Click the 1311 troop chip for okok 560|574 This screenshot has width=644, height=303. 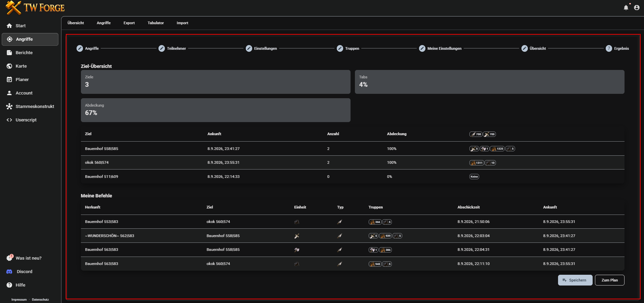[476, 163]
